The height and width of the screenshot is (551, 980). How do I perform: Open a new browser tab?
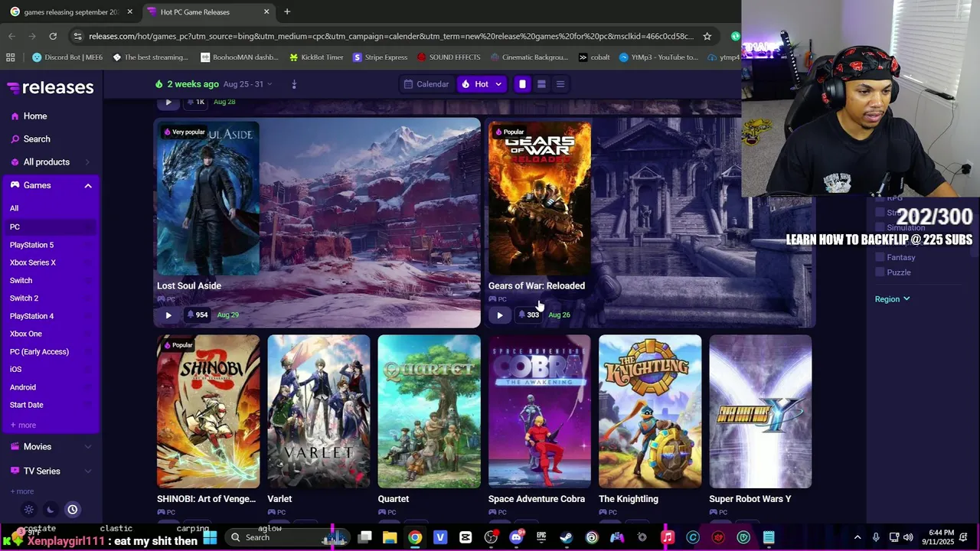[x=287, y=12]
